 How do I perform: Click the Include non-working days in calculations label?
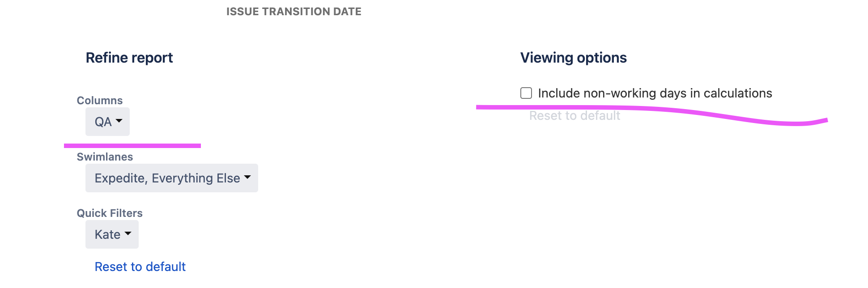click(x=655, y=93)
